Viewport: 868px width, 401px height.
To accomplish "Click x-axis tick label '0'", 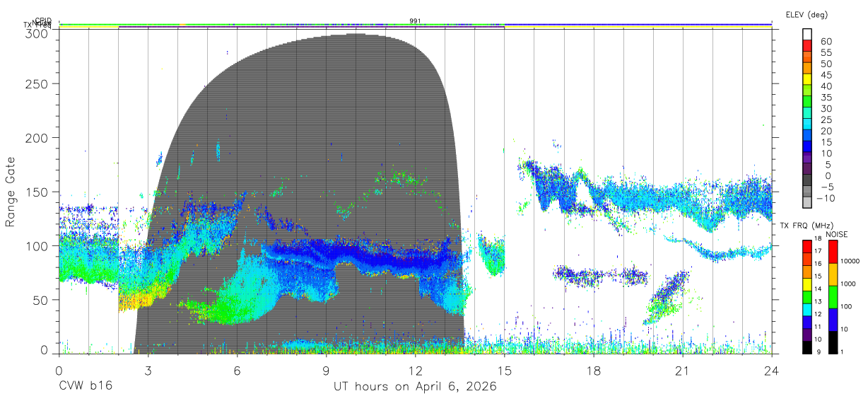I will (59, 371).
